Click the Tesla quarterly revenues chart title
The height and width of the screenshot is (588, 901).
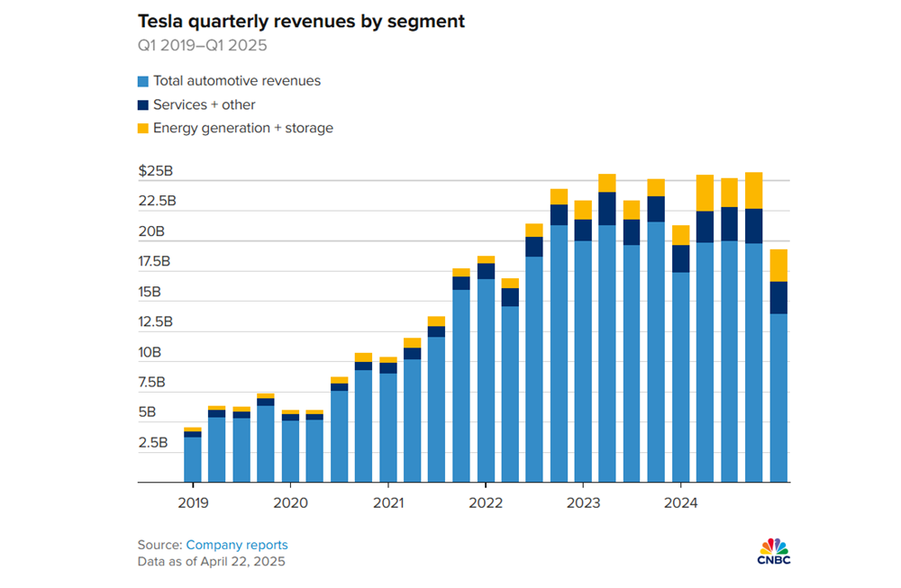pos(301,22)
